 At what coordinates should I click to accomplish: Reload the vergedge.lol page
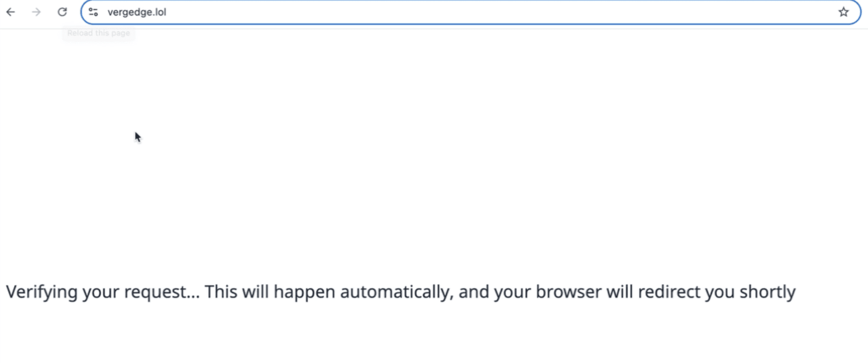click(x=62, y=12)
